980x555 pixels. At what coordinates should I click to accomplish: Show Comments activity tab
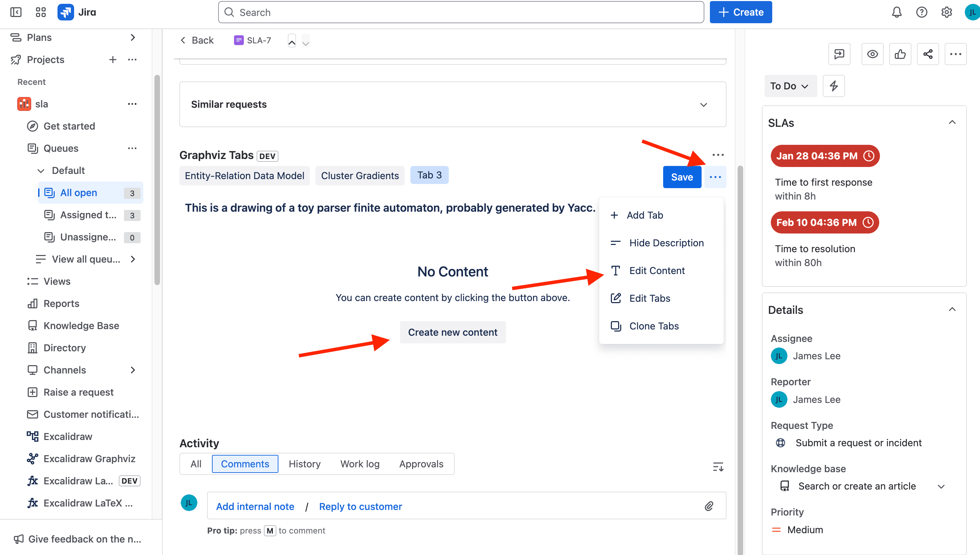tap(245, 464)
